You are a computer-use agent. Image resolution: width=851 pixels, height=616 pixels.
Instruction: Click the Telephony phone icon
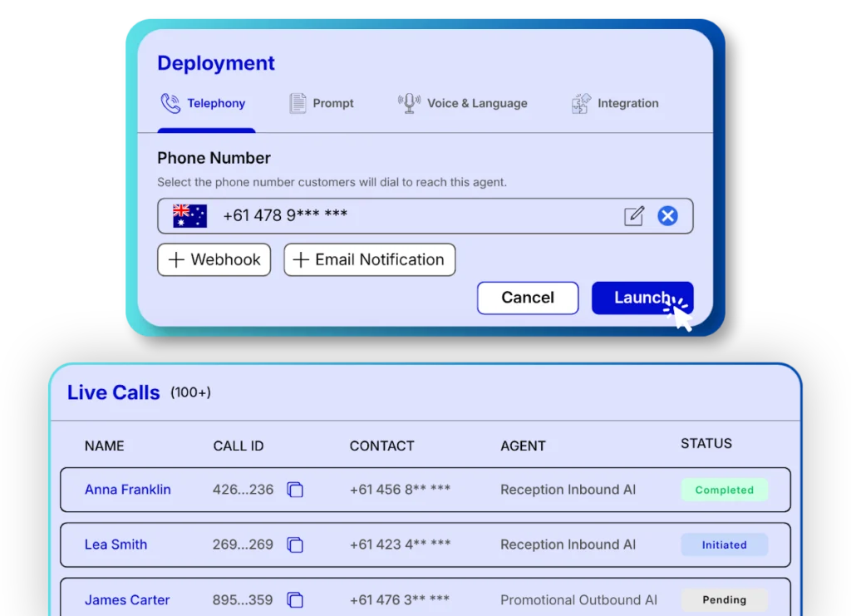coord(170,103)
